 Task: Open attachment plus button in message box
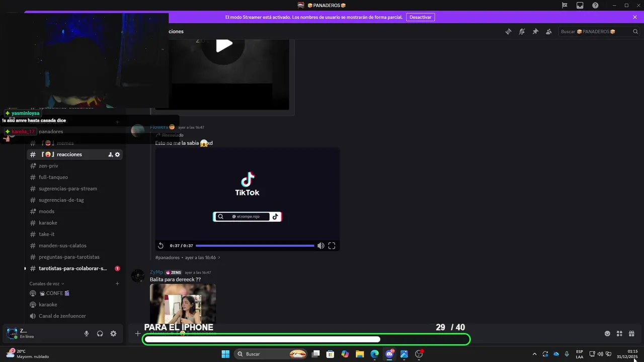138,333
